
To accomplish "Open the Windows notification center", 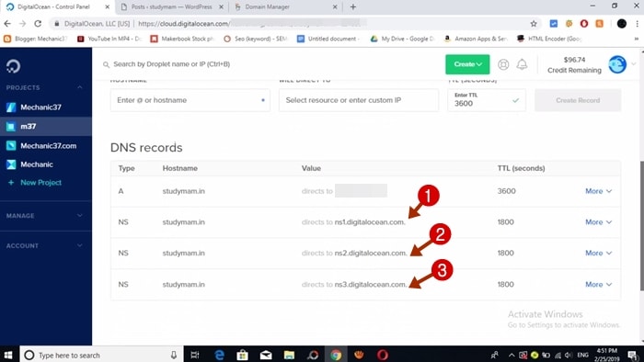I will (633, 355).
